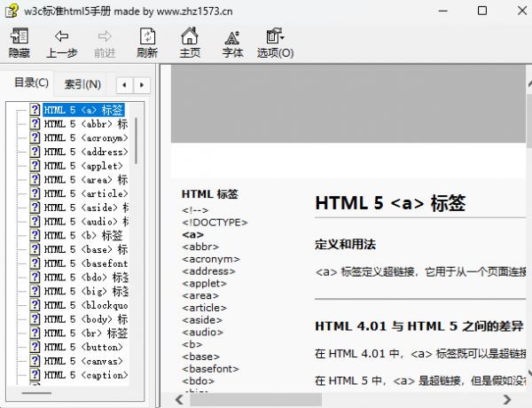This screenshot has width=532, height=408.
Task: Open the <b> link in page sidebar
Action: pos(192,344)
